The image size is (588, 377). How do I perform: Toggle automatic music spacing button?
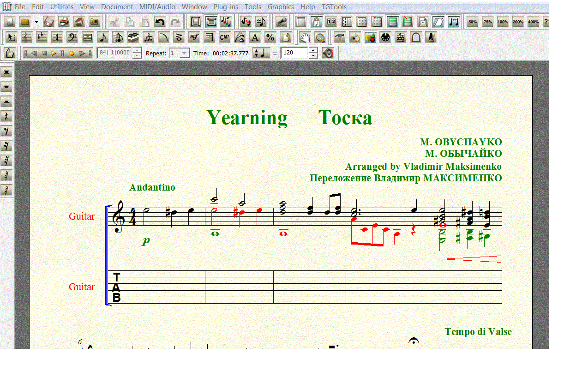pos(453,22)
